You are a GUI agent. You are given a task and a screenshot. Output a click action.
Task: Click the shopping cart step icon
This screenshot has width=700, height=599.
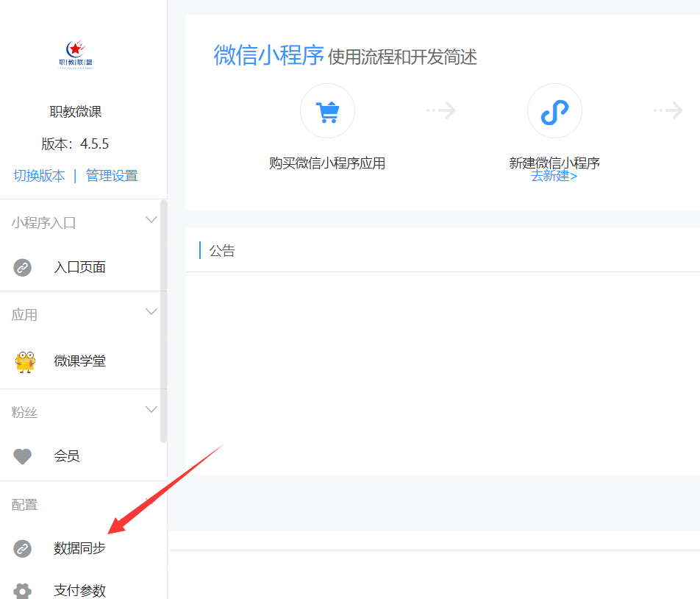coord(328,111)
